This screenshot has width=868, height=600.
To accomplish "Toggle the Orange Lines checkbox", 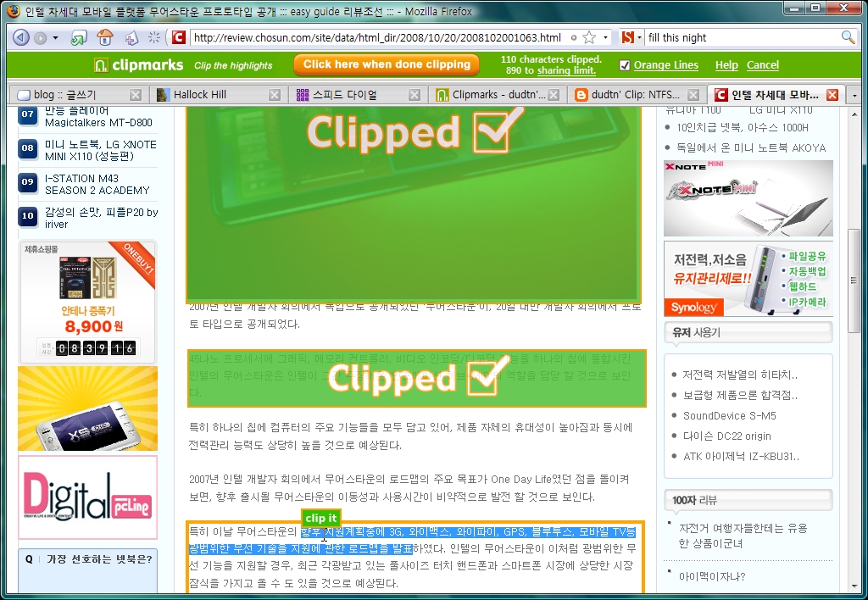I will coord(625,65).
